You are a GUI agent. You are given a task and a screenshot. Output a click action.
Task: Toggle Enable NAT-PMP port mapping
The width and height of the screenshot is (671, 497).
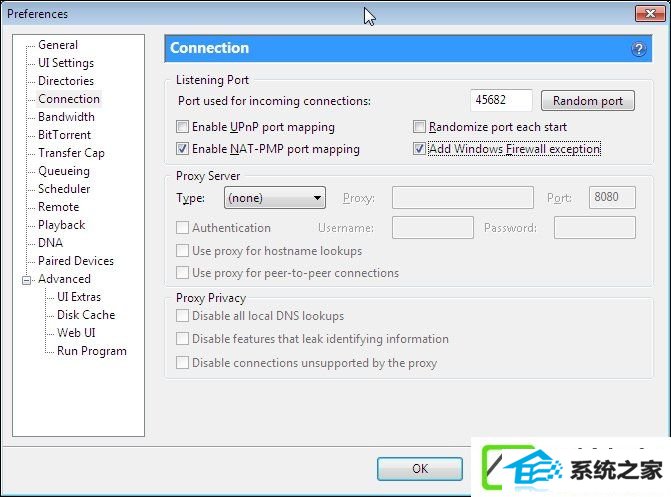click(x=182, y=149)
